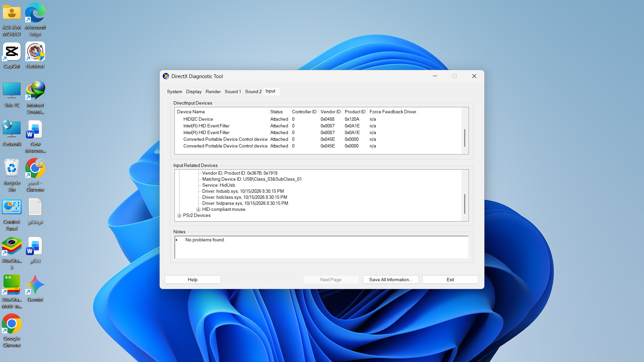Select Driver: hidparse.sys tree entry
The width and height of the screenshot is (644, 362).
pos(245,203)
